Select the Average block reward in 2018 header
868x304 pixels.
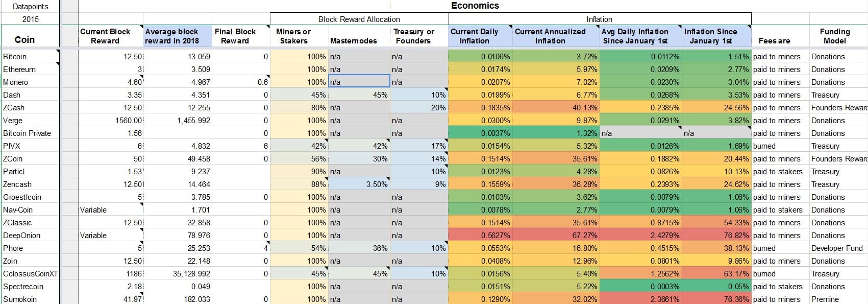[178, 36]
